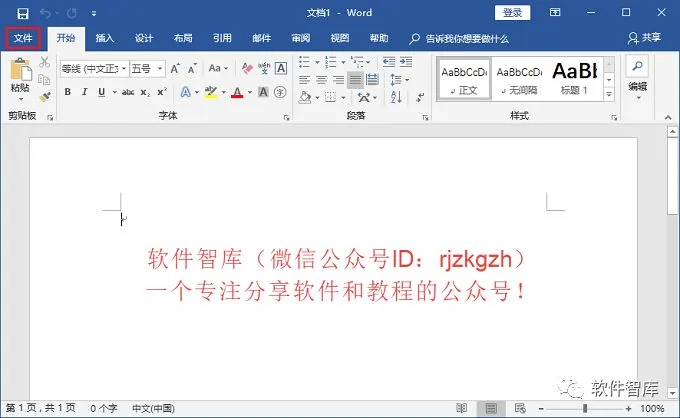Image resolution: width=680 pixels, height=418 pixels.
Task: Toggle bold formatting
Action: tap(68, 92)
